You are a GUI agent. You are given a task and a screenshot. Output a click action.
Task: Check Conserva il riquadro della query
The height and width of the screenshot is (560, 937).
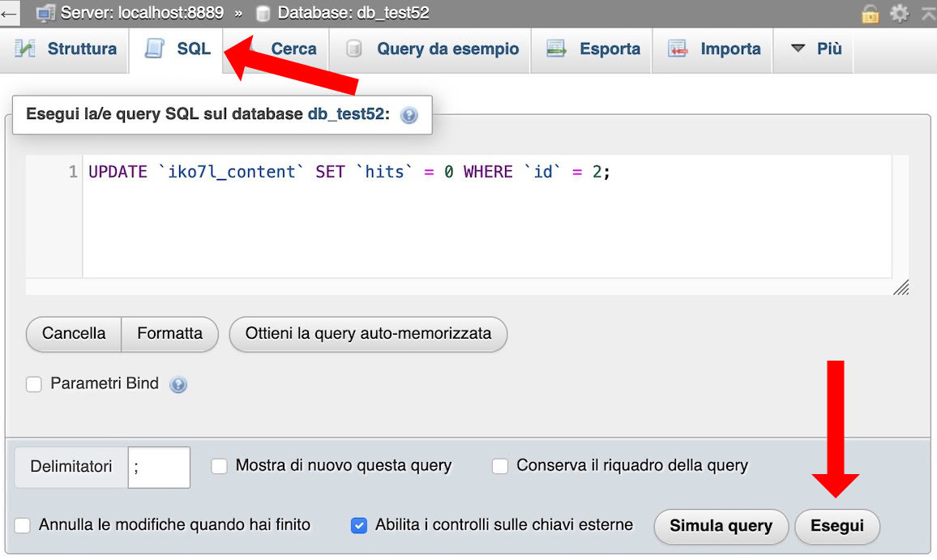click(500, 465)
